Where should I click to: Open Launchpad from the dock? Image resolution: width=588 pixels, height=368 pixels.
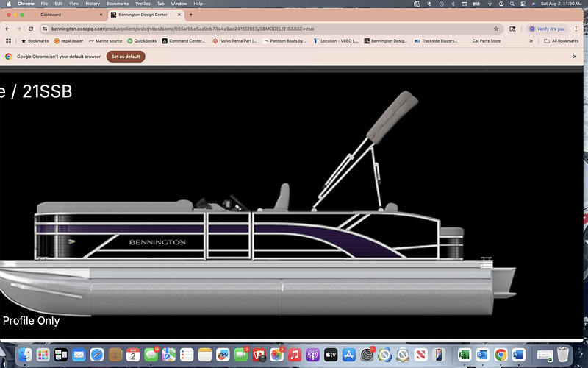pyautogui.click(x=43, y=355)
